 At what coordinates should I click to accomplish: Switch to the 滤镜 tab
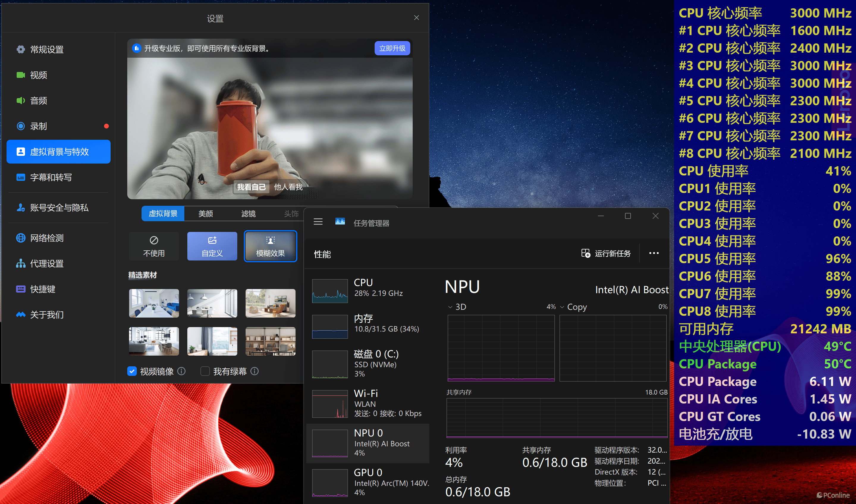pyautogui.click(x=248, y=213)
